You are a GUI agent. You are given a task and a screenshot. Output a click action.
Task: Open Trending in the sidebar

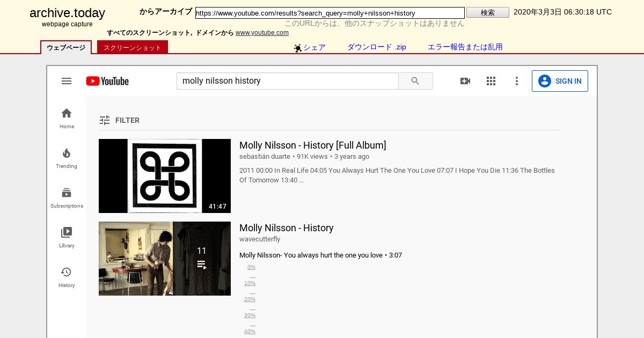click(67, 158)
